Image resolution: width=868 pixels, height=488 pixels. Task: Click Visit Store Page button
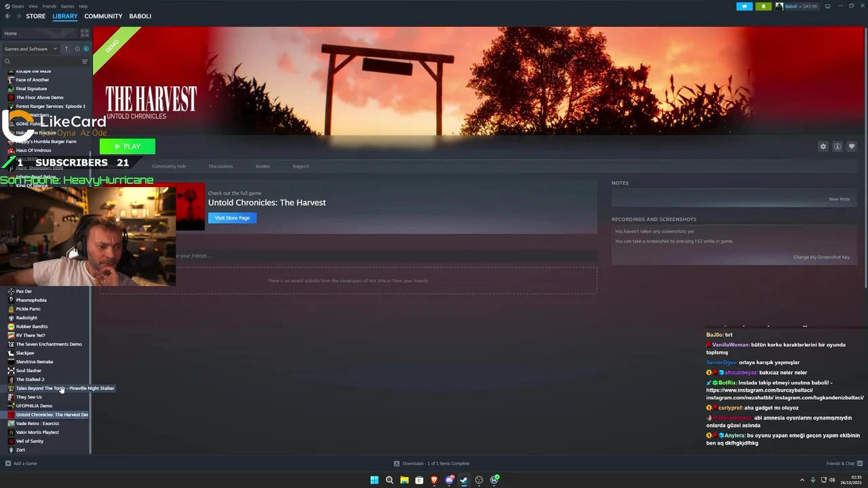tap(233, 218)
